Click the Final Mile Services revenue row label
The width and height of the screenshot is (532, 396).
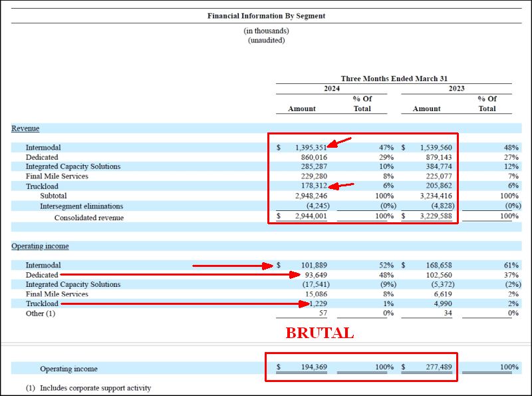coord(57,176)
